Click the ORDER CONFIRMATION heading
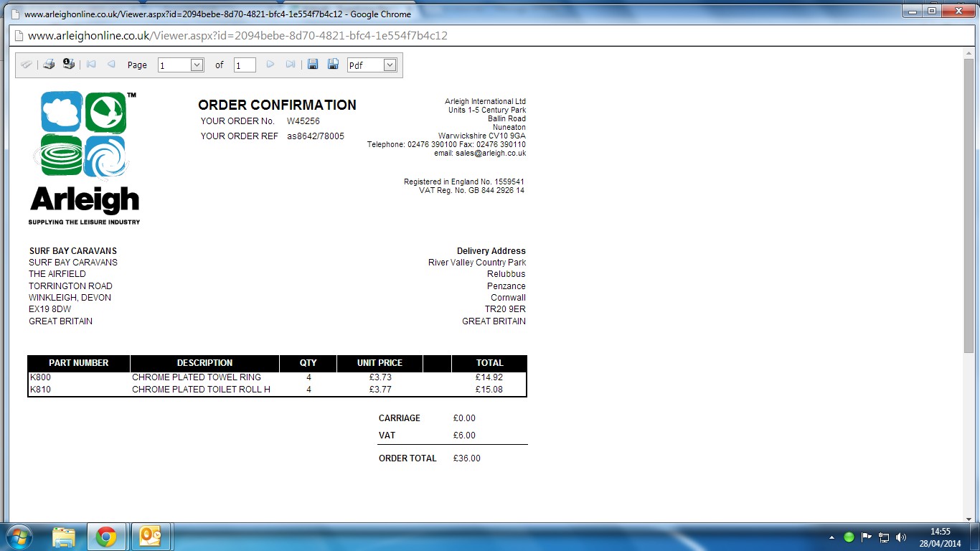Screen dimensions: 980x551 277,105
